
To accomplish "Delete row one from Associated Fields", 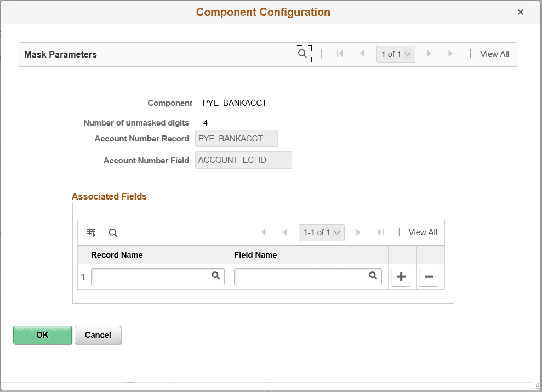I will click(x=429, y=277).
